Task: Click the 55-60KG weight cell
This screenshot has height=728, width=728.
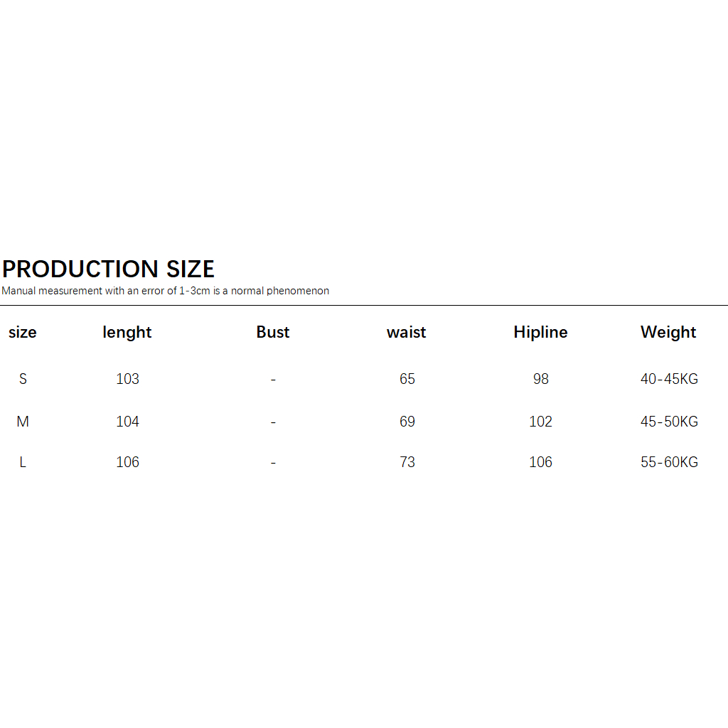Action: (x=669, y=462)
